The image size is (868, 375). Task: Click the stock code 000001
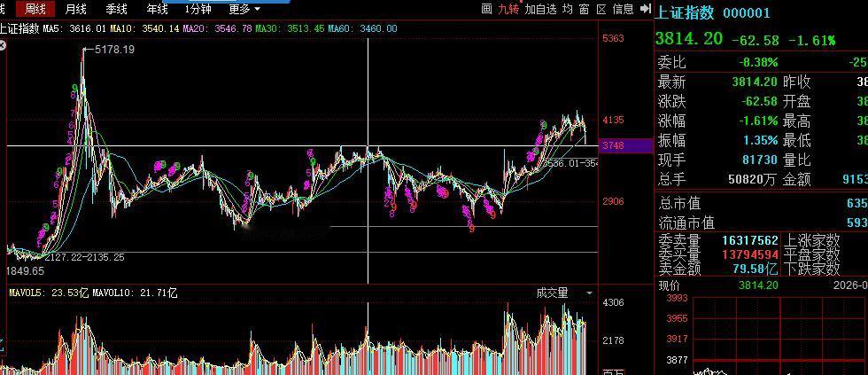point(746,13)
